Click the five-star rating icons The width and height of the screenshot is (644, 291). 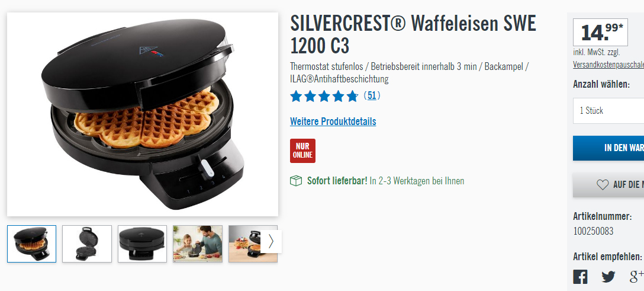(324, 96)
